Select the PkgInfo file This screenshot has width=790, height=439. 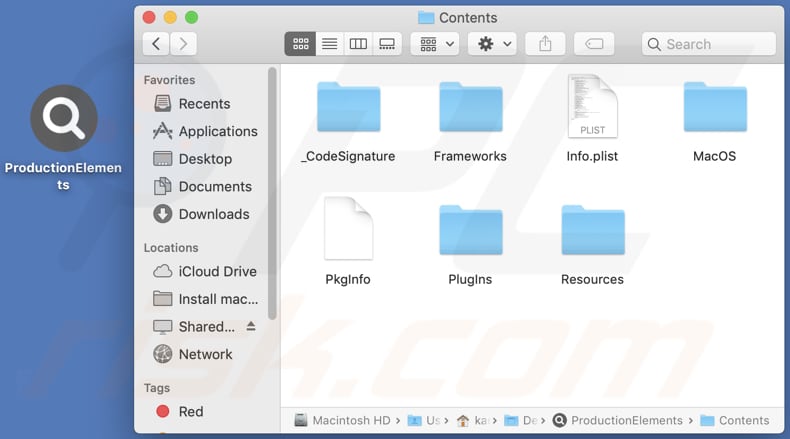coord(348,230)
